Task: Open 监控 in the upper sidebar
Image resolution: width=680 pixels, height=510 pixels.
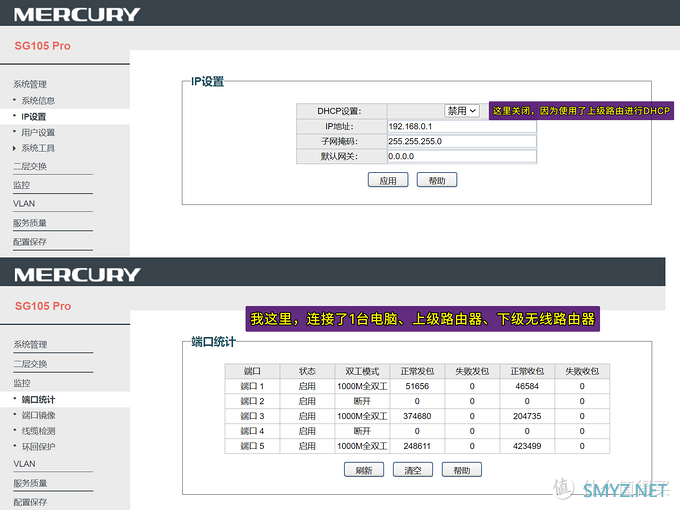Action: [21, 185]
